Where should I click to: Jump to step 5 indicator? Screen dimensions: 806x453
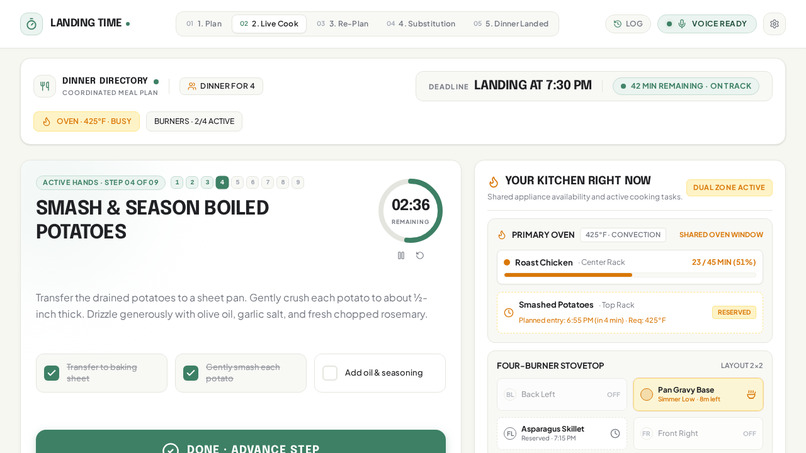[x=237, y=182]
